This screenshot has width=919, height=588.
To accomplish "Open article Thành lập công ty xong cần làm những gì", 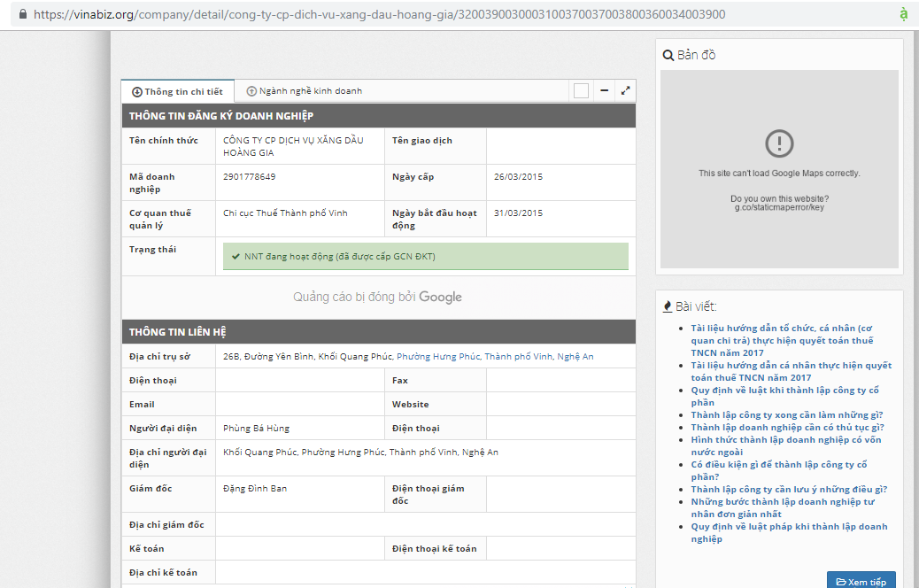I will [x=786, y=415].
